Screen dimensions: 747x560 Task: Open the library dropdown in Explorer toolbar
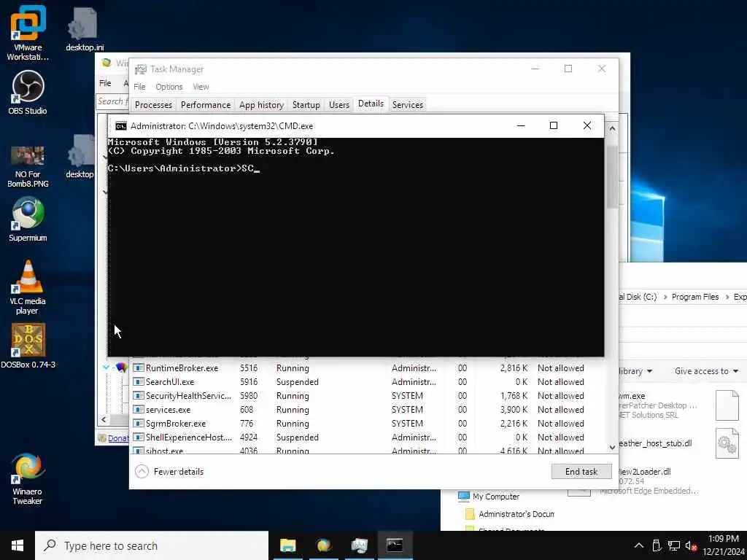click(635, 371)
